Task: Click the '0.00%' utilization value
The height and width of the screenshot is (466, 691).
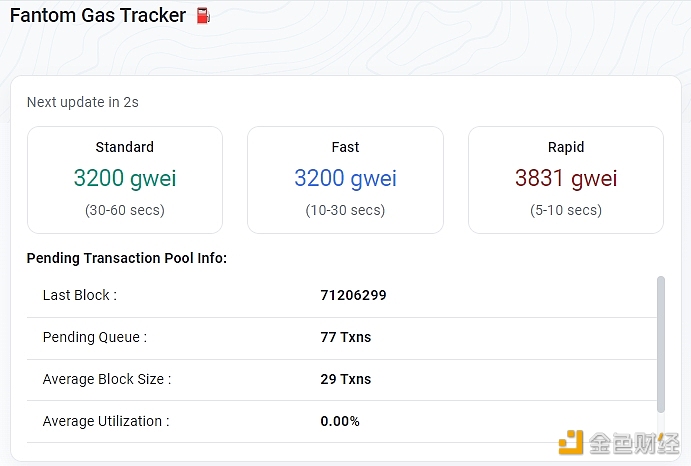Action: point(340,421)
